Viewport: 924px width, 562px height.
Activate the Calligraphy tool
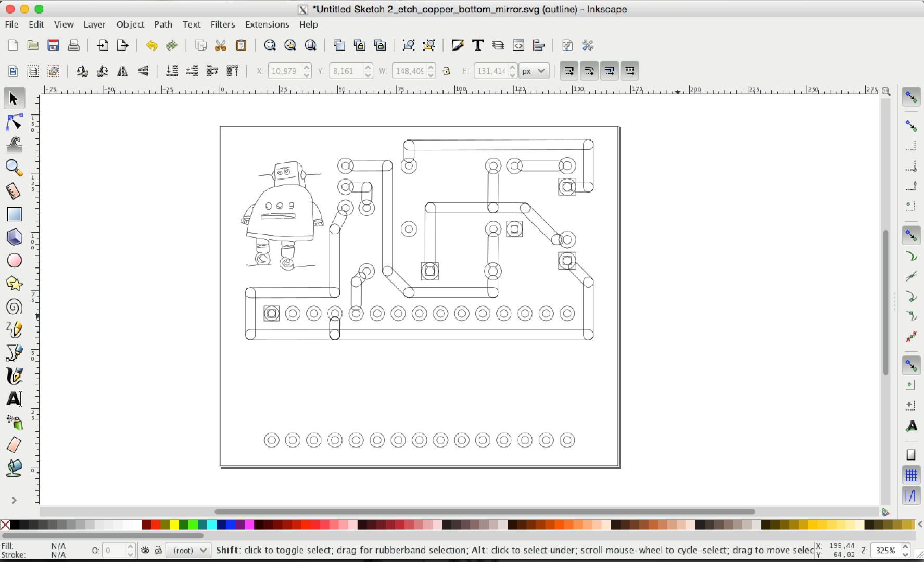click(x=14, y=376)
